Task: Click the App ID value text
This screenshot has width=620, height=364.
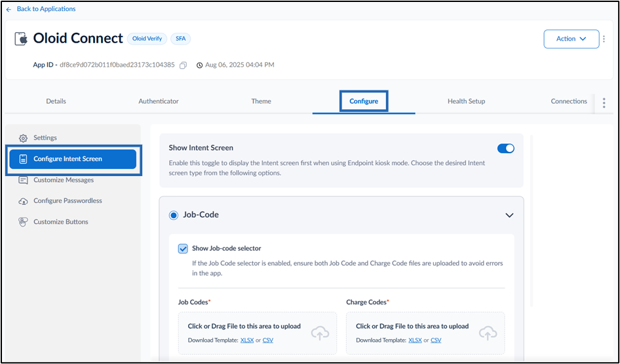Action: [117, 65]
